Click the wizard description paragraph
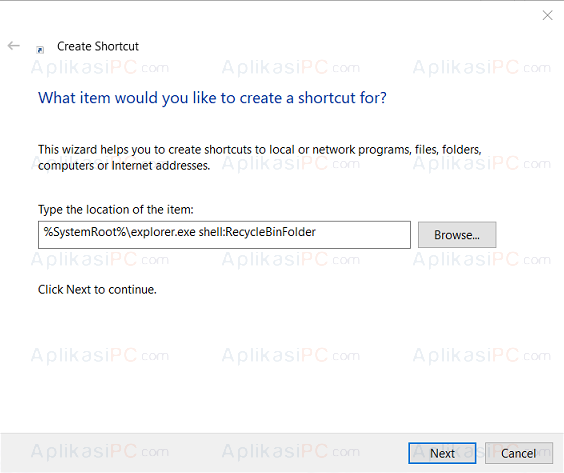Screen dimensions: 564x473 (260, 158)
